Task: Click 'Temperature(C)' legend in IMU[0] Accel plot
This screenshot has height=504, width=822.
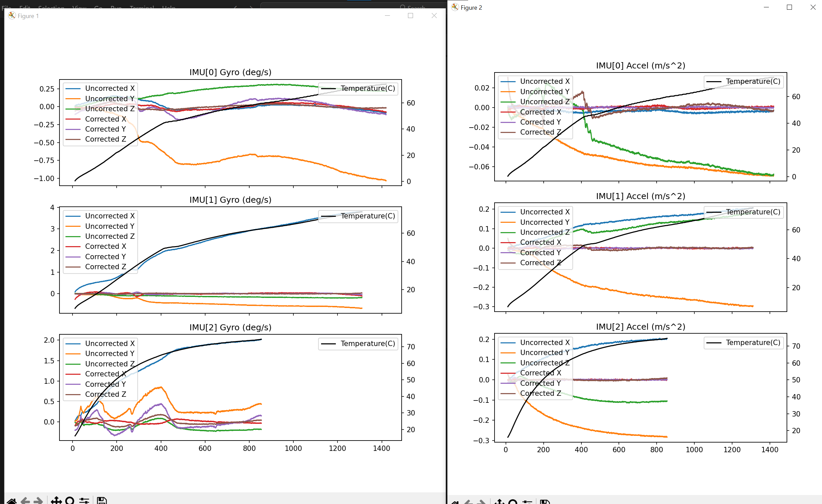Action: [753, 81]
